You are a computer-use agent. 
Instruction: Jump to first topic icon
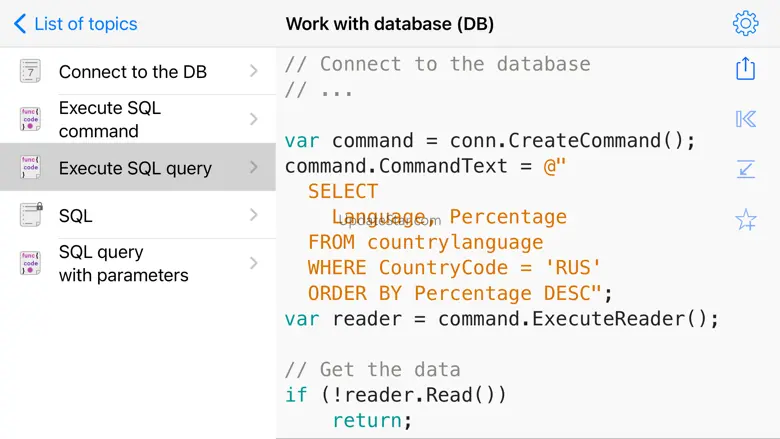745,119
